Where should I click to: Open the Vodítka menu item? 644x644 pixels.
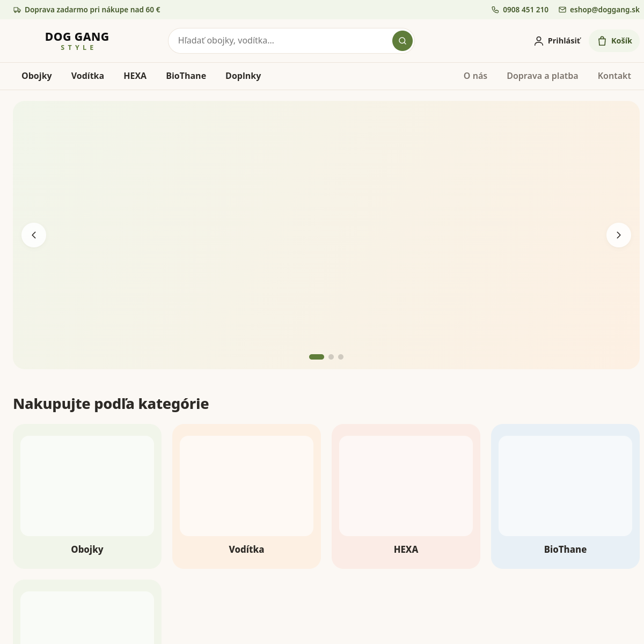pos(87,76)
